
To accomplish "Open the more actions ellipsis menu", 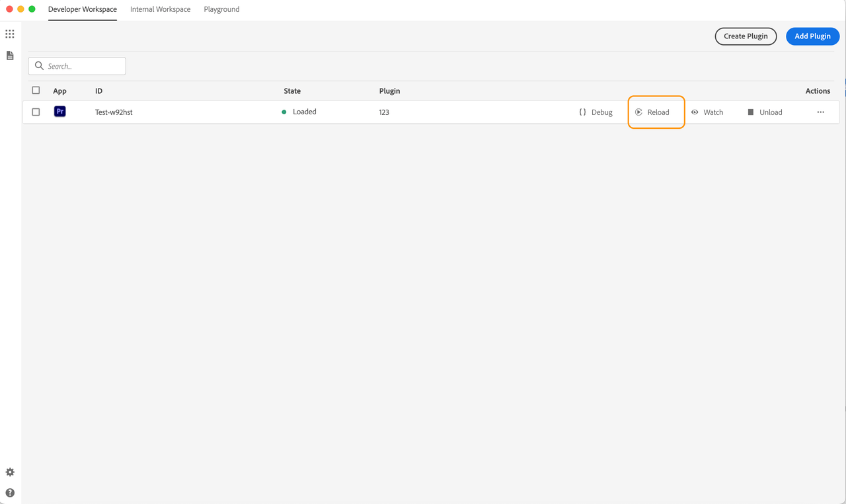I will pos(821,112).
